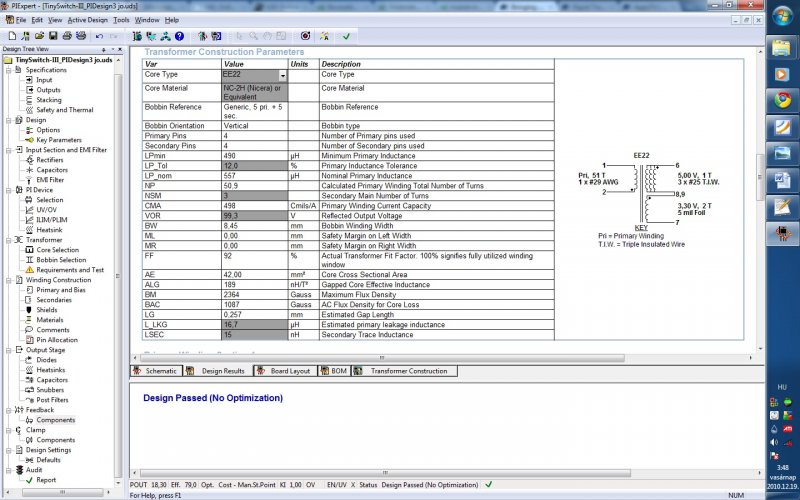Select Bobbin Selection in design tree
This screenshot has height=500, width=800.
61,260
